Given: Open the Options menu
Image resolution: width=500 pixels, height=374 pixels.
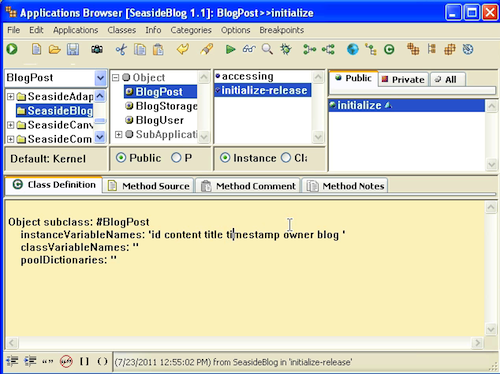Looking at the screenshot, I should [x=236, y=30].
